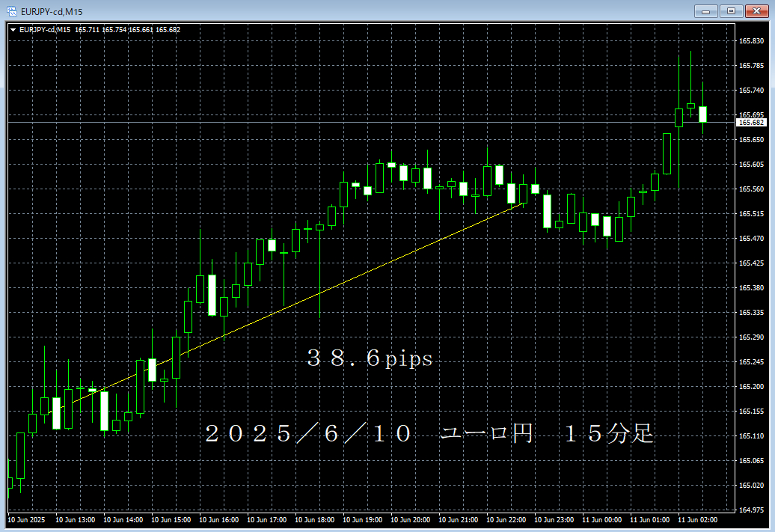Click the '10 Jun 16:00' time axis label
The image size is (775, 532).
219,519
